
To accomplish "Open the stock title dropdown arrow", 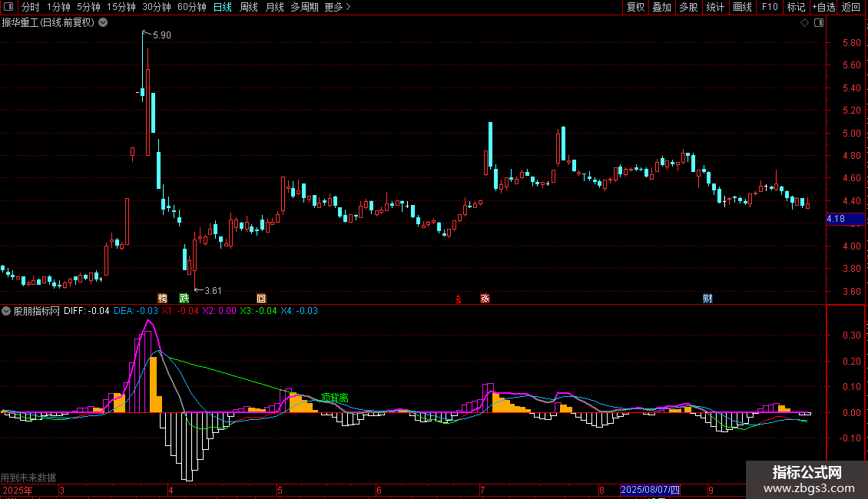I will coord(103,23).
